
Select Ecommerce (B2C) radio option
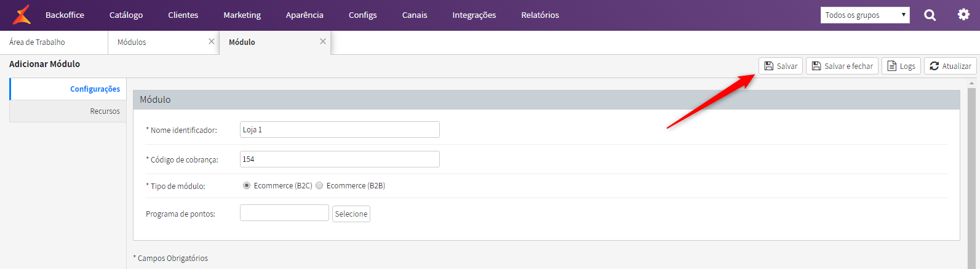(x=247, y=185)
